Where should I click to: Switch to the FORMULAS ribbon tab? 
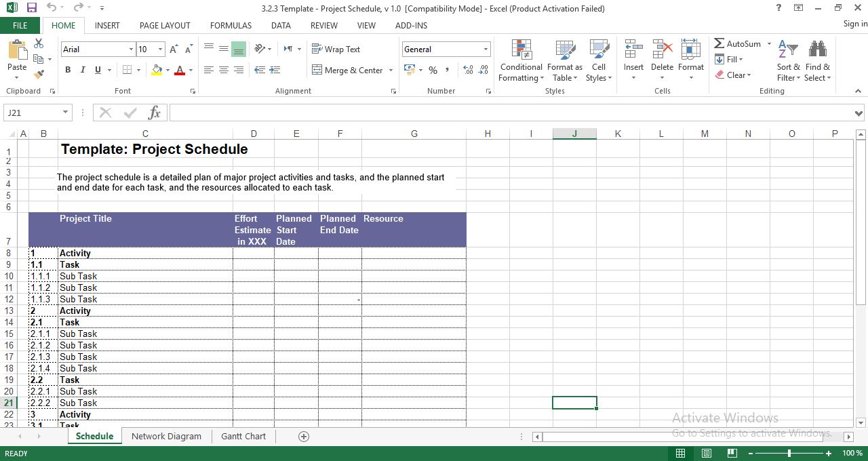tap(231, 25)
